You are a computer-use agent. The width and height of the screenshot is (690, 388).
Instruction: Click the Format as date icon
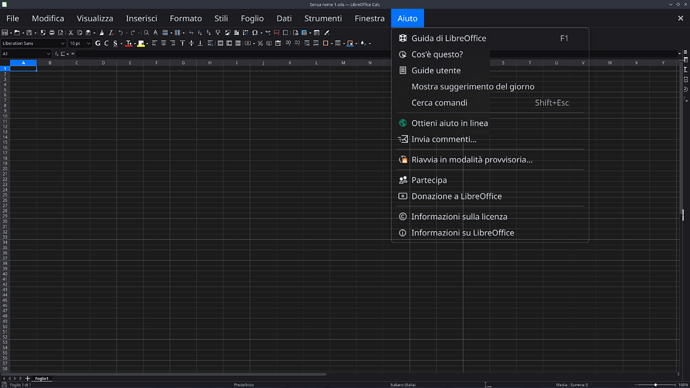point(278,43)
